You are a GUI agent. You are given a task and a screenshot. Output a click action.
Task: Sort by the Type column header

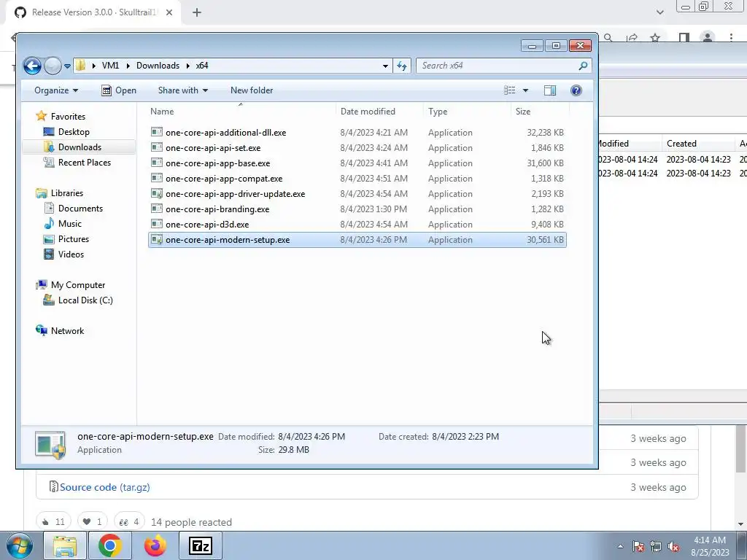467,112
